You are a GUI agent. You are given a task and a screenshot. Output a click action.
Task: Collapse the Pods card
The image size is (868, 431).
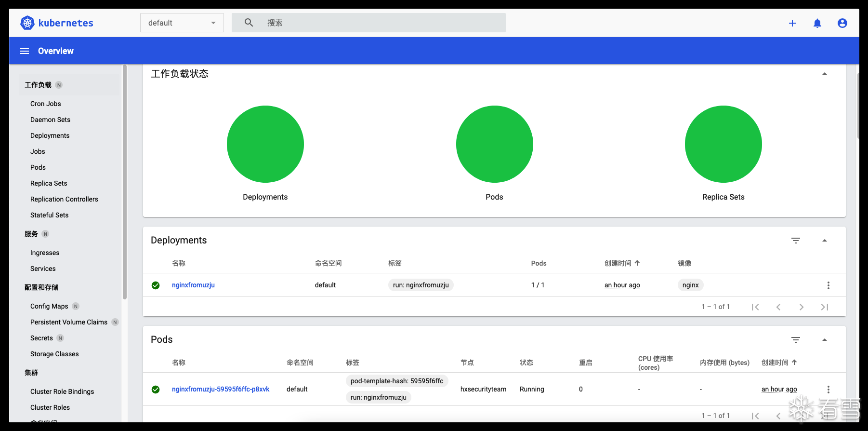point(825,340)
